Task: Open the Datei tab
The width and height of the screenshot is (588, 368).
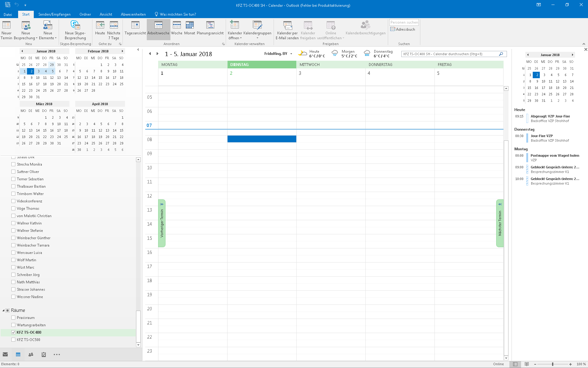Action: pos(8,14)
